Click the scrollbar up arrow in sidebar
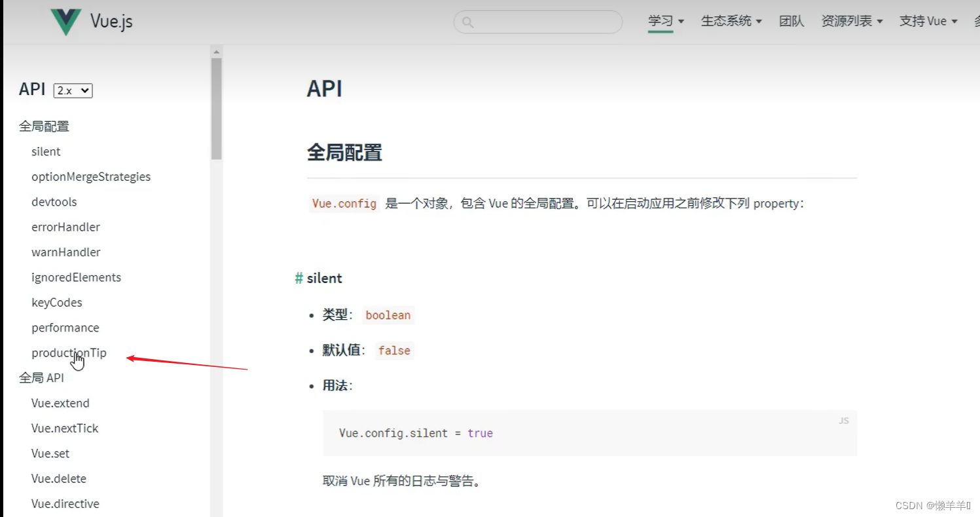This screenshot has width=980, height=517. (217, 51)
